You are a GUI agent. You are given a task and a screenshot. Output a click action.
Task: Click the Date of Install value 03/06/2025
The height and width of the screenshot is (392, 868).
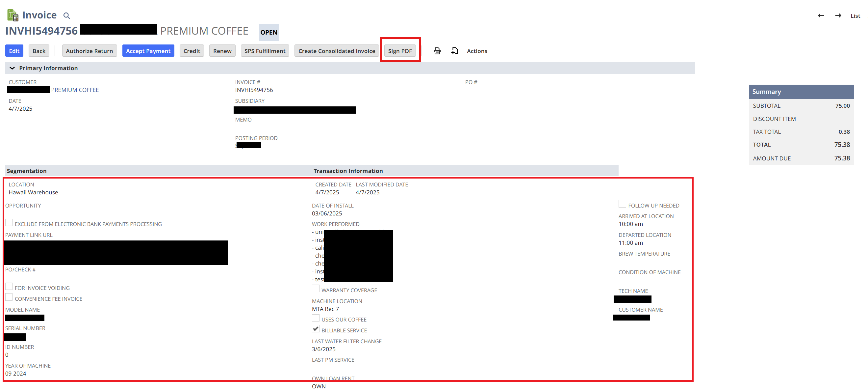click(x=327, y=213)
